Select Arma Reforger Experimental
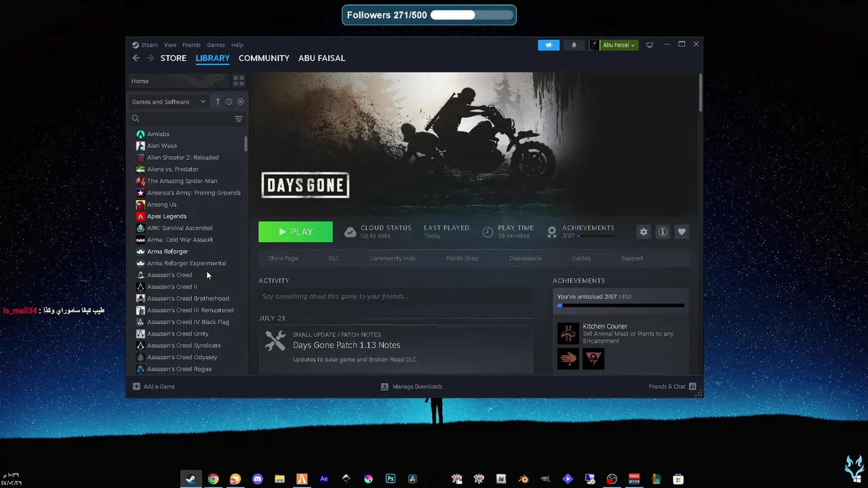This screenshot has height=488, width=868. tap(186, 263)
